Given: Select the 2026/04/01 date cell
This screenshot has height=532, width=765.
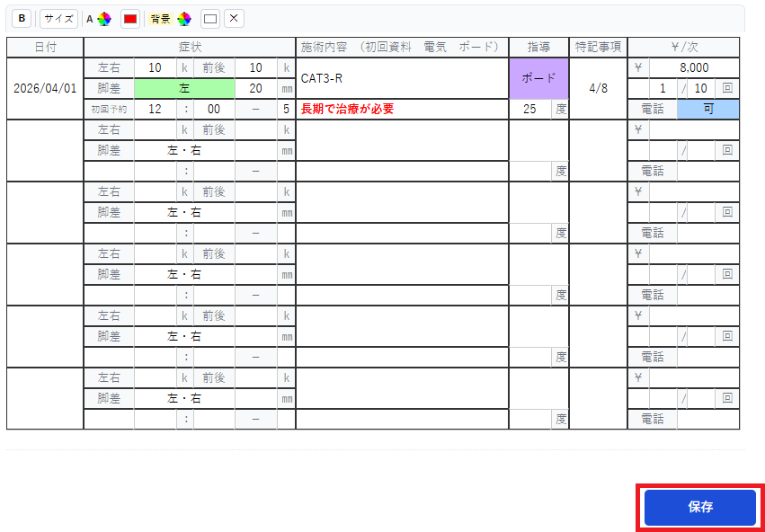Looking at the screenshot, I should coord(45,89).
